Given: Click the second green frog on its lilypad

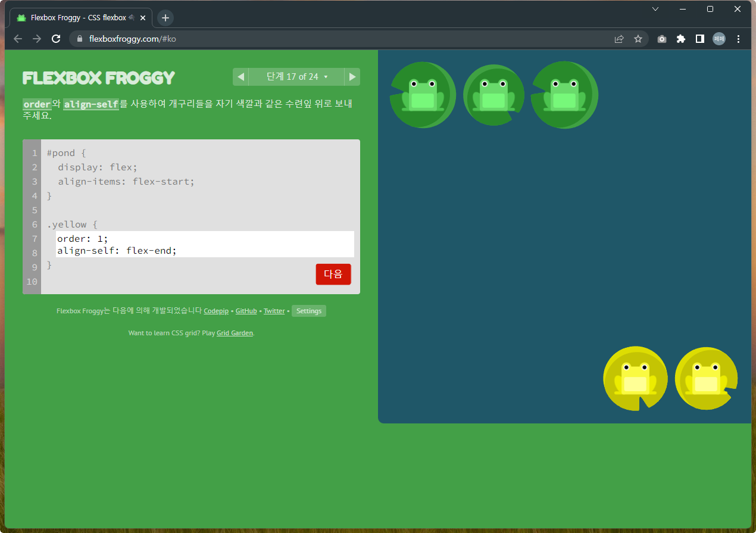Looking at the screenshot, I should pyautogui.click(x=493, y=95).
